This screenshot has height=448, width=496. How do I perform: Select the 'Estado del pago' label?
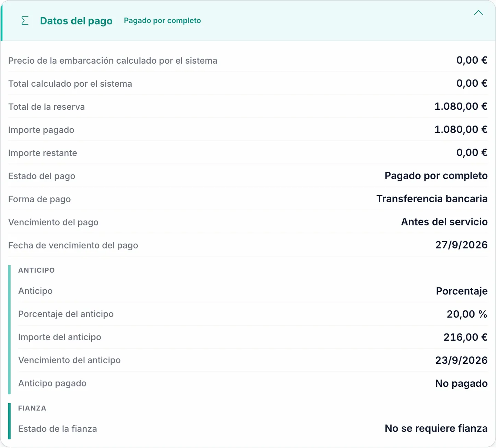click(42, 176)
